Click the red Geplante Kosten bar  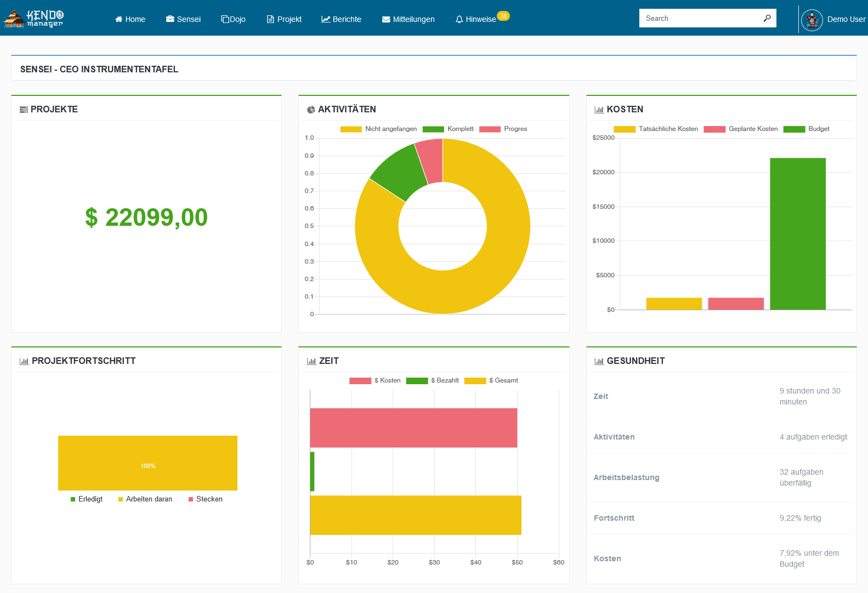(736, 304)
